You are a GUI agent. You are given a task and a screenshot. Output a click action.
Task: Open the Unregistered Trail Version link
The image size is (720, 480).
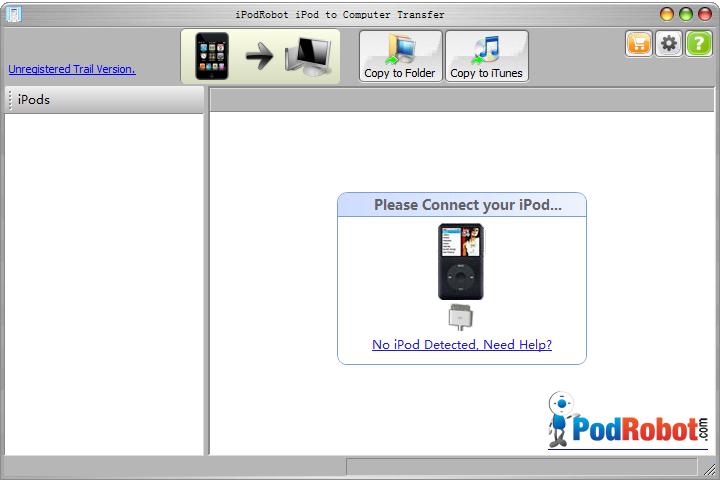click(72, 69)
